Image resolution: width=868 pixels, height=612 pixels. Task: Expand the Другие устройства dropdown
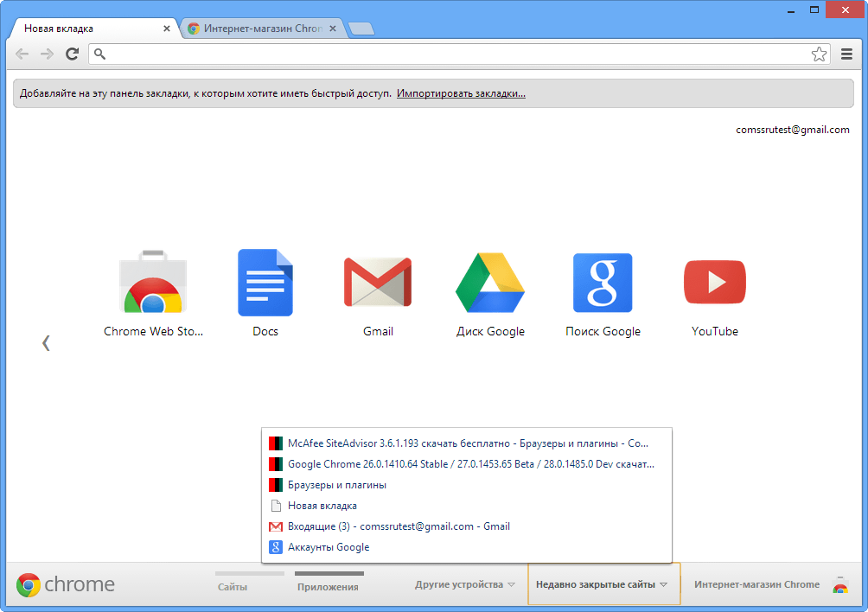pyautogui.click(x=465, y=584)
